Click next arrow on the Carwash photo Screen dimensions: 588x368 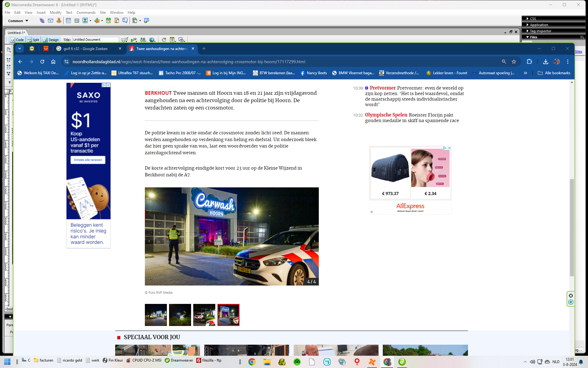pyautogui.click(x=314, y=241)
